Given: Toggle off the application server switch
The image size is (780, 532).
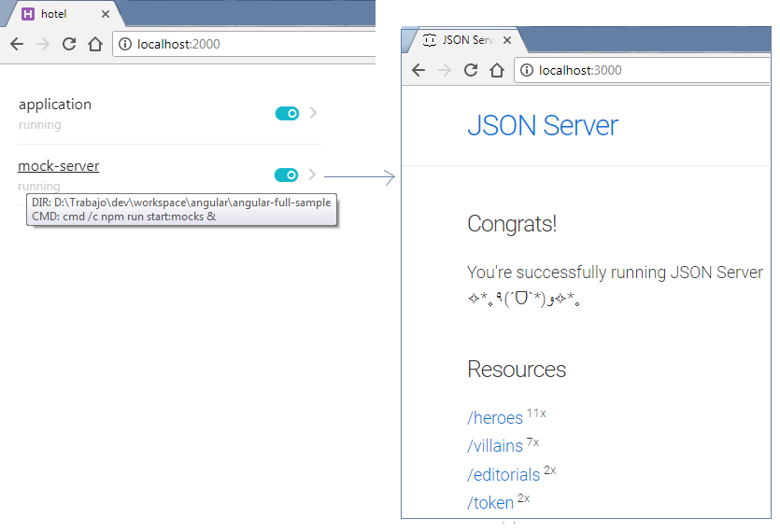Looking at the screenshot, I should click(x=287, y=113).
